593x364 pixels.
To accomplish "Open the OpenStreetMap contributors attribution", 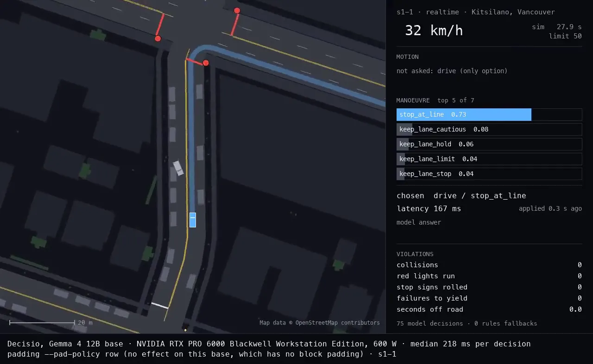I will (x=320, y=323).
